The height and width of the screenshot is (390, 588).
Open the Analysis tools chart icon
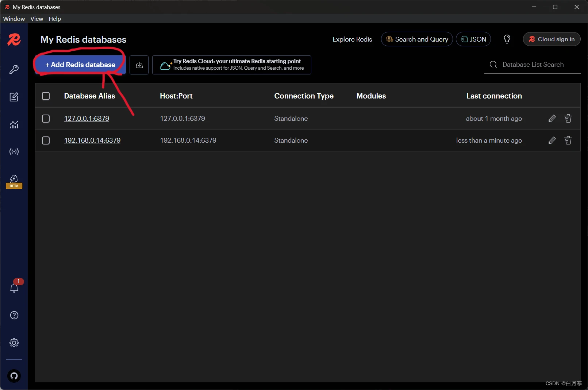tap(14, 124)
